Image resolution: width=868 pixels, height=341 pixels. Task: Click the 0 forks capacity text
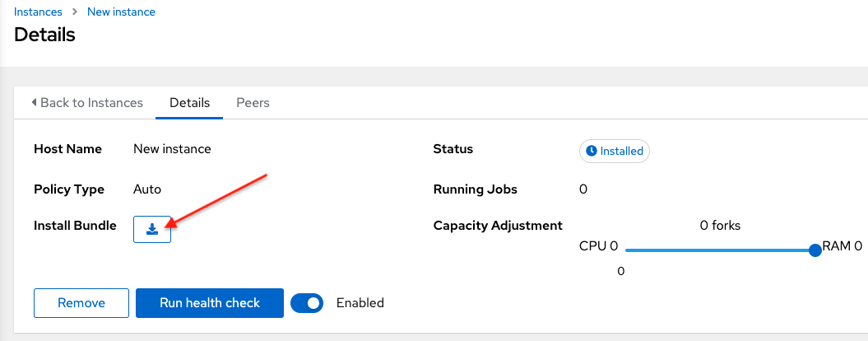coord(720,225)
